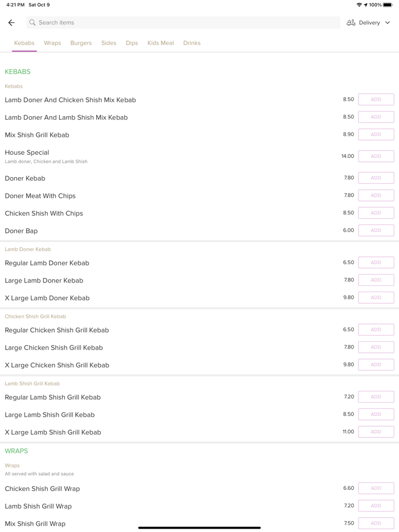Click the search magnifier icon
This screenshot has width=399, height=532.
(32, 23)
